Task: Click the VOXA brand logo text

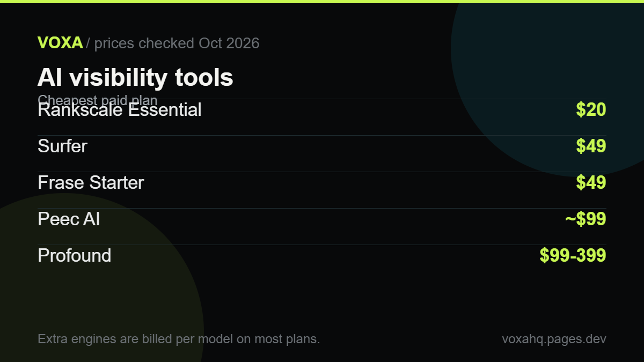Action: coord(60,43)
